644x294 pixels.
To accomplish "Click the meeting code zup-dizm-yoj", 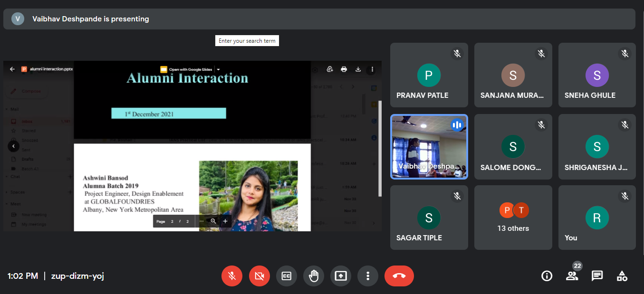I will tap(77, 276).
